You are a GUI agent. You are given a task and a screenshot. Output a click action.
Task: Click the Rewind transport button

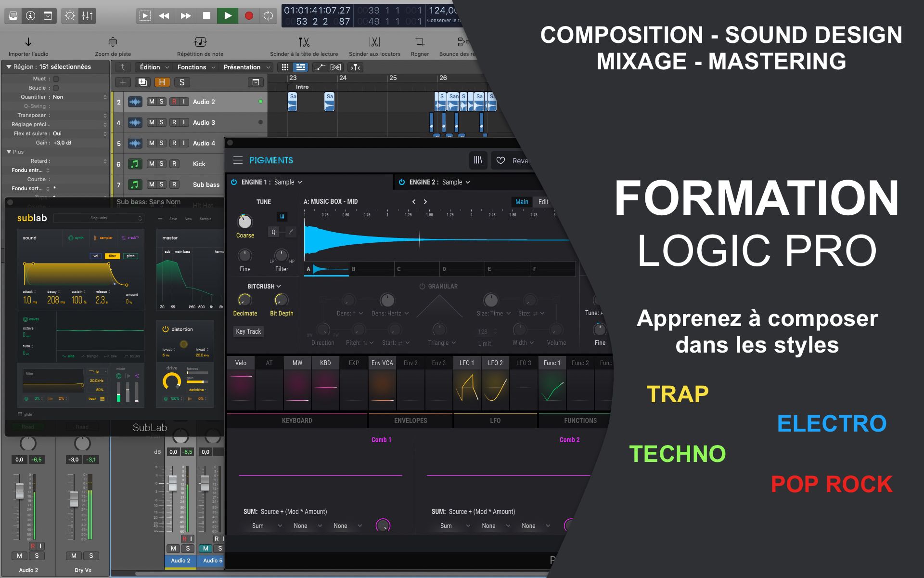164,16
